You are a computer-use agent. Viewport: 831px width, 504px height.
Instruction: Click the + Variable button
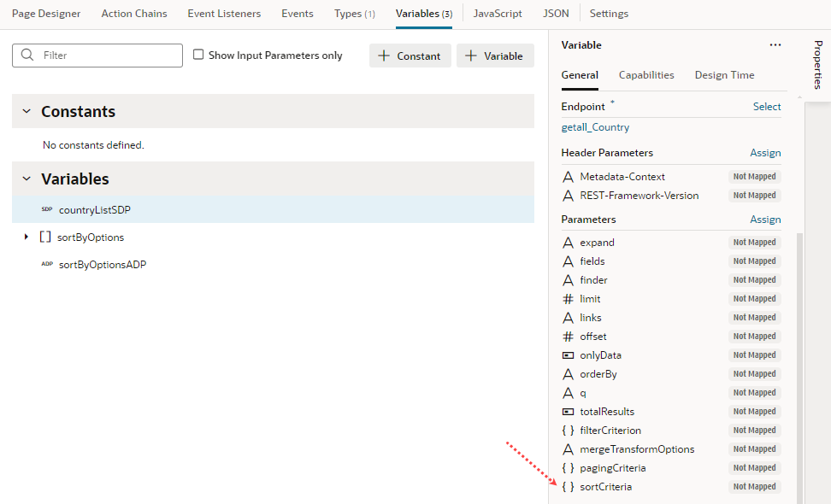pos(496,56)
